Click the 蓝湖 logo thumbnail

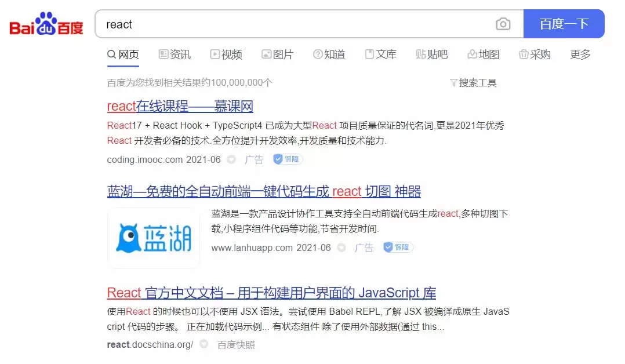pyautogui.click(x=154, y=238)
